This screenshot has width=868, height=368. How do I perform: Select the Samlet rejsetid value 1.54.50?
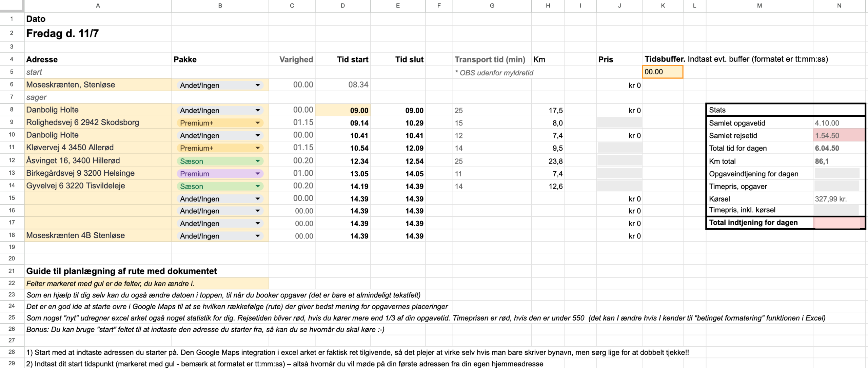pyautogui.click(x=839, y=135)
